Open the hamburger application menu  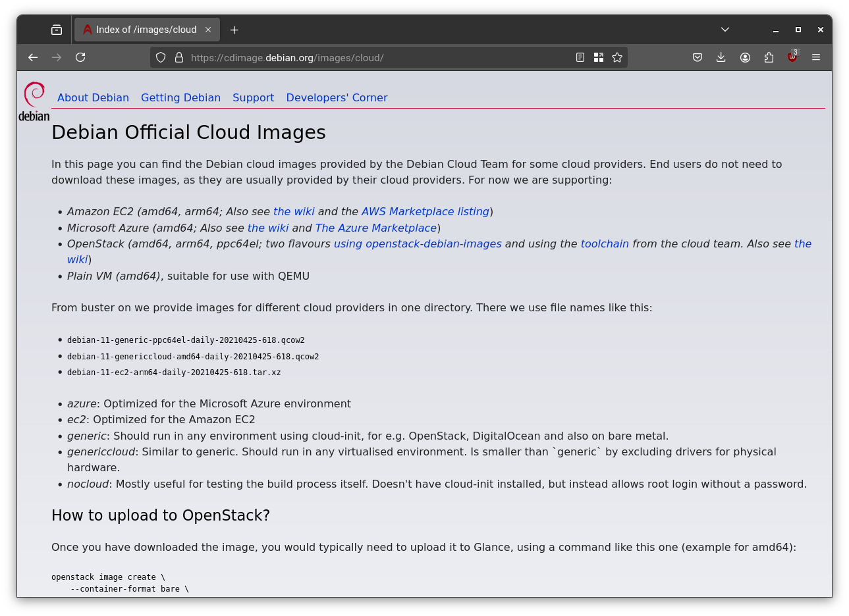[816, 57]
